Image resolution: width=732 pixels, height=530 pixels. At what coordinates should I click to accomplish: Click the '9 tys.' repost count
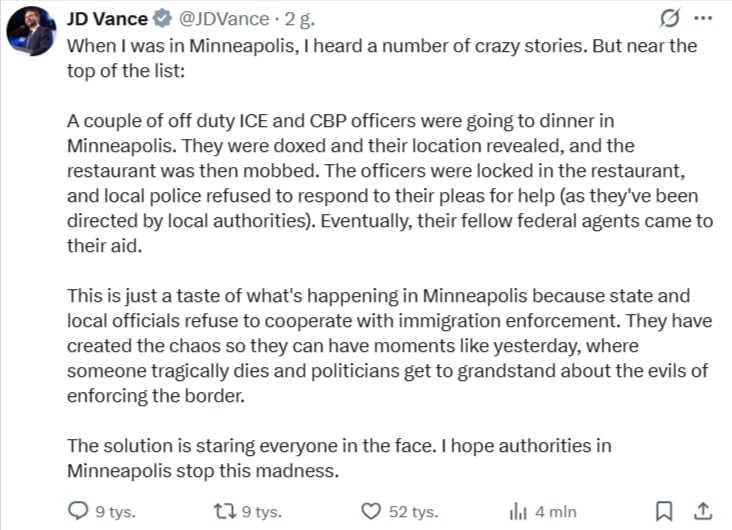262,511
